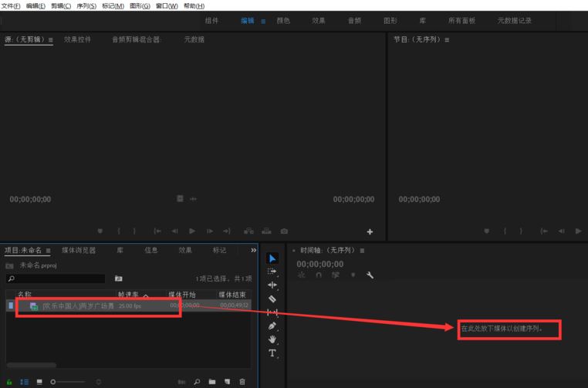Switch Project panel to Icon view

point(39,382)
